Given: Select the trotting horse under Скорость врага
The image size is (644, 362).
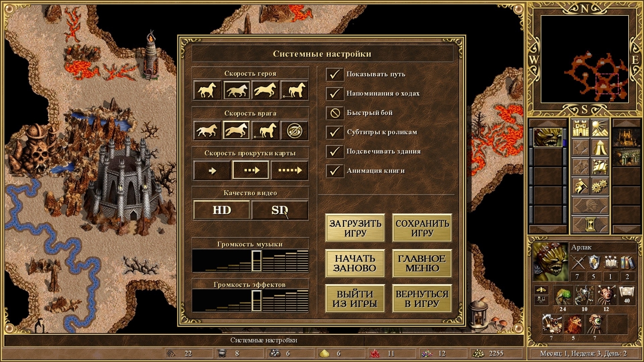Looking at the screenshot, I should pyautogui.click(x=207, y=130).
